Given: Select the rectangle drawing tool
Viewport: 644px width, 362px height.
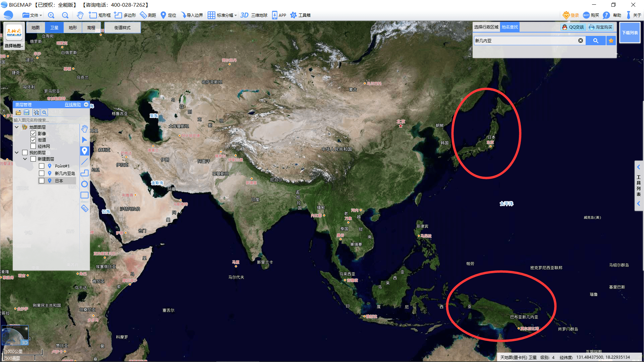Looking at the screenshot, I should coord(85,195).
